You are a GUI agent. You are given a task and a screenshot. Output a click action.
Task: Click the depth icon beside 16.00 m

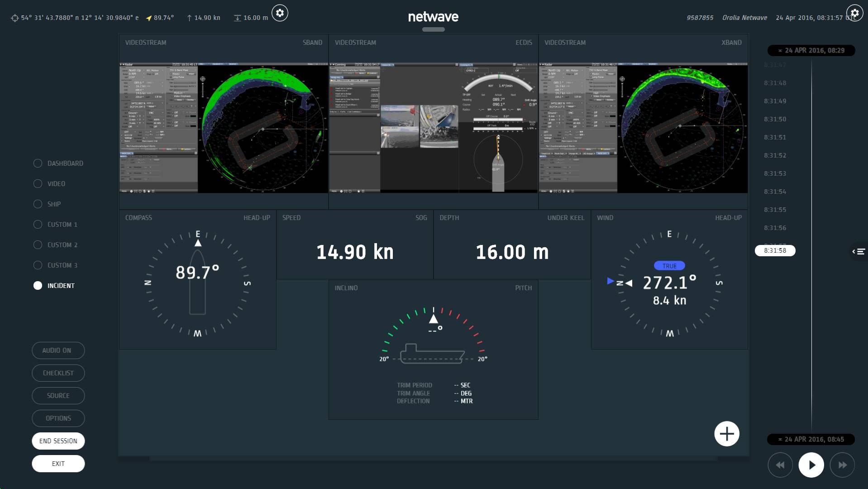point(237,18)
